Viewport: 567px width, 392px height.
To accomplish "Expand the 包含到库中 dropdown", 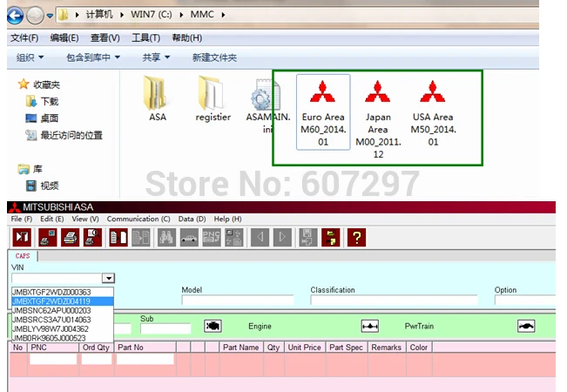I will pyautogui.click(x=93, y=57).
